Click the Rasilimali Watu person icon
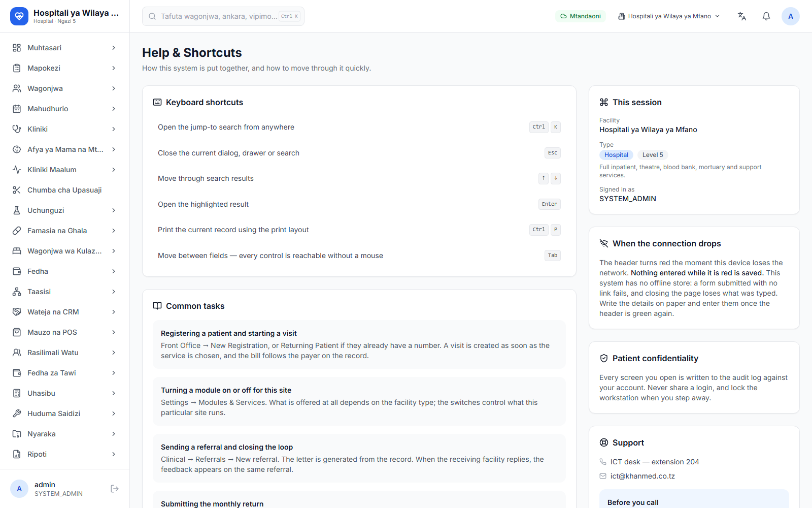812x508 pixels. point(17,353)
